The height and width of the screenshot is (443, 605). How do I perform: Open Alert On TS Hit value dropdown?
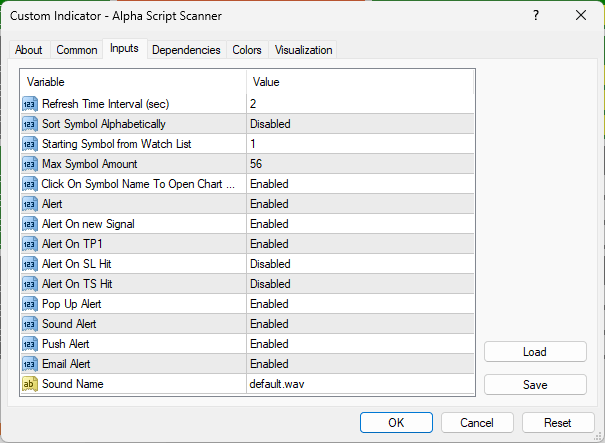[x=360, y=284]
